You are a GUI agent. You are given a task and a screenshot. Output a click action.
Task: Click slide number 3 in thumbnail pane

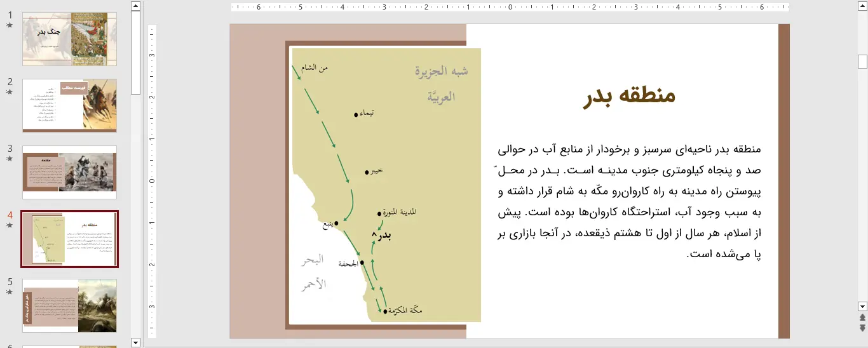tap(10, 149)
